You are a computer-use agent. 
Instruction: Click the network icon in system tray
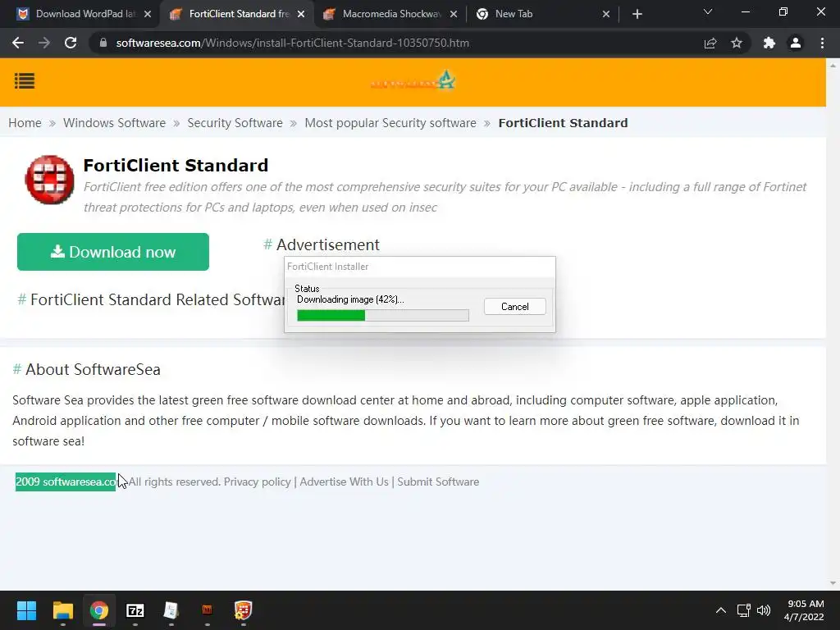743,610
